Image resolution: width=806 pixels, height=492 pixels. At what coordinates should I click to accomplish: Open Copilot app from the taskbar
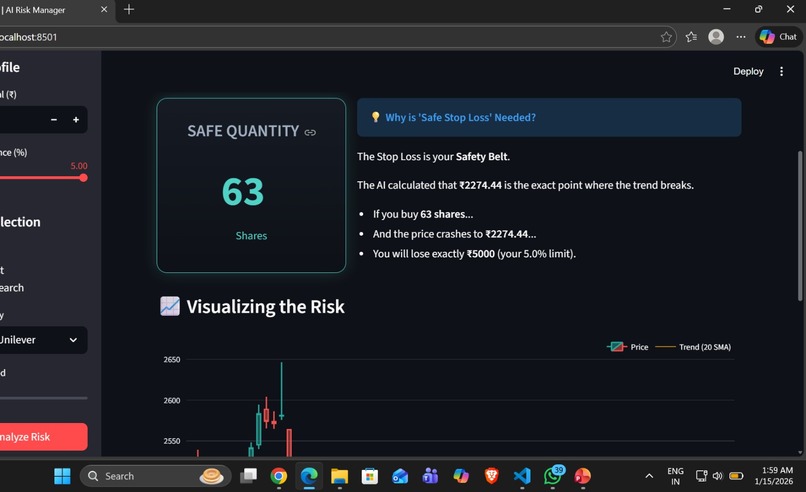461,476
